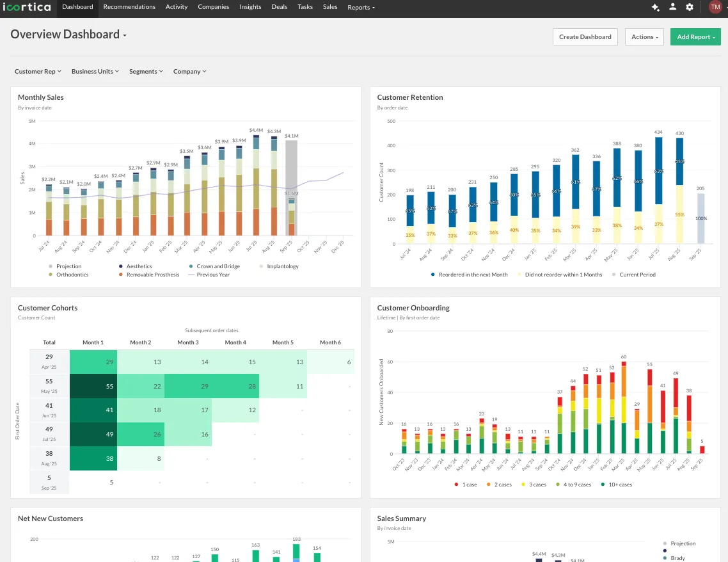
Task: Toggle the Projection legend in Sales Summary
Action: pos(679,543)
